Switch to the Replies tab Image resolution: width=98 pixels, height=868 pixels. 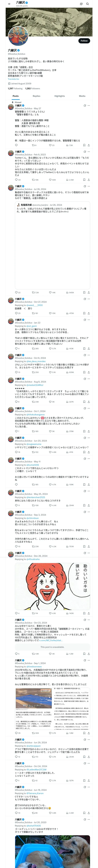[36, 96]
